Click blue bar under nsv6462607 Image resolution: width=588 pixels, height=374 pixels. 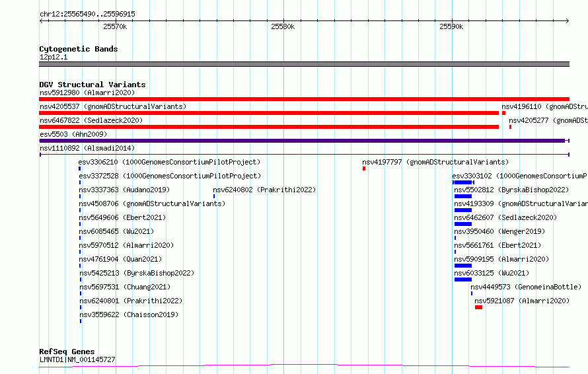[463, 224]
